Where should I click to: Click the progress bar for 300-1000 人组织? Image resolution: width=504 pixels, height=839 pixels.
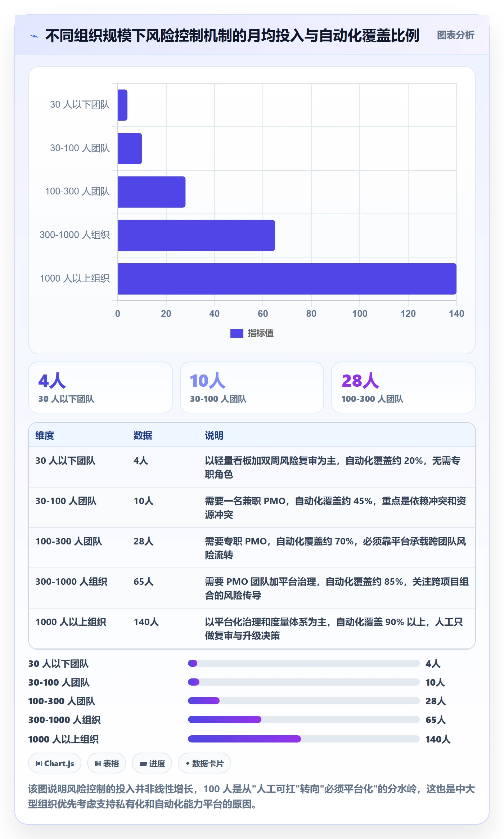303,719
